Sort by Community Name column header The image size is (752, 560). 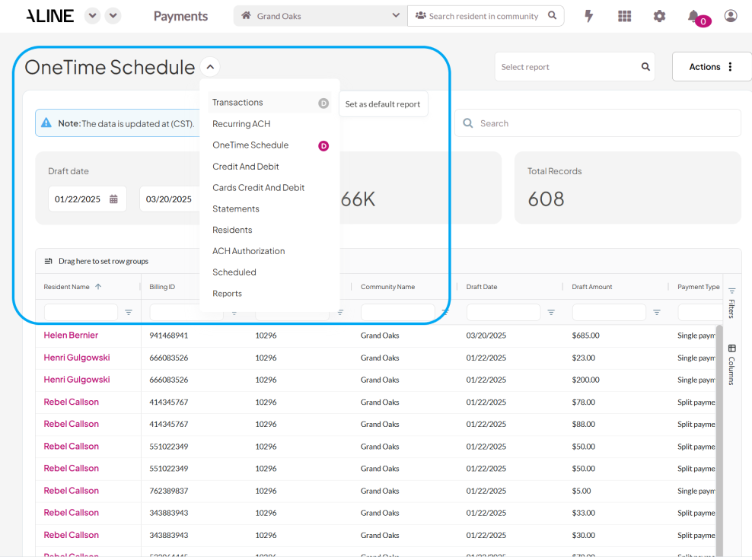387,287
